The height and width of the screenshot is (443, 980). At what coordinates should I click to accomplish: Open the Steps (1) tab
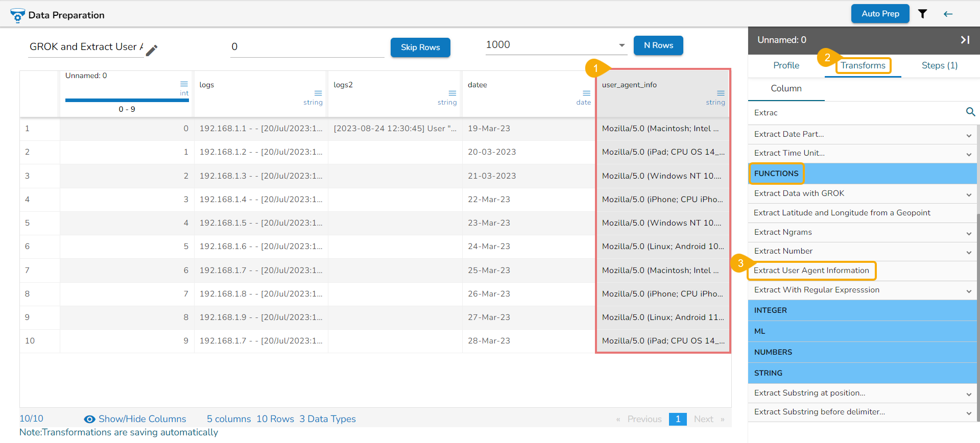[x=939, y=65]
